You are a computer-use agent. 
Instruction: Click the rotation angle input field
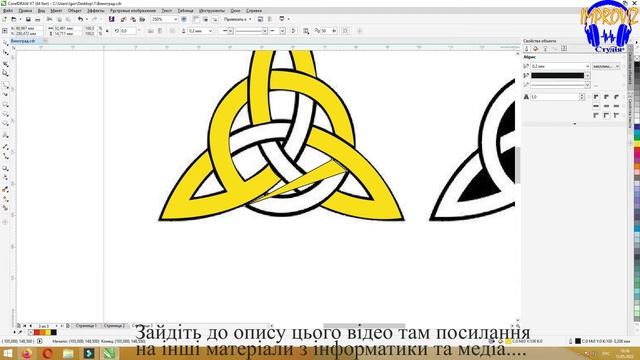pos(127,31)
